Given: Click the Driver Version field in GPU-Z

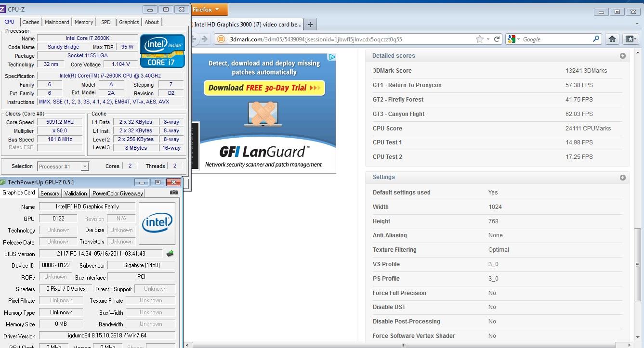Looking at the screenshot, I should click(107, 335).
